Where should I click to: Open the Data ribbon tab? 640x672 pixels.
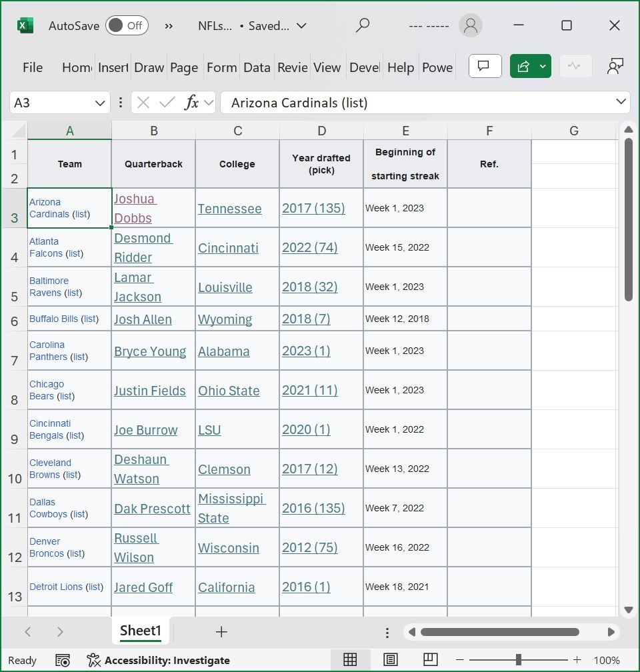(257, 67)
